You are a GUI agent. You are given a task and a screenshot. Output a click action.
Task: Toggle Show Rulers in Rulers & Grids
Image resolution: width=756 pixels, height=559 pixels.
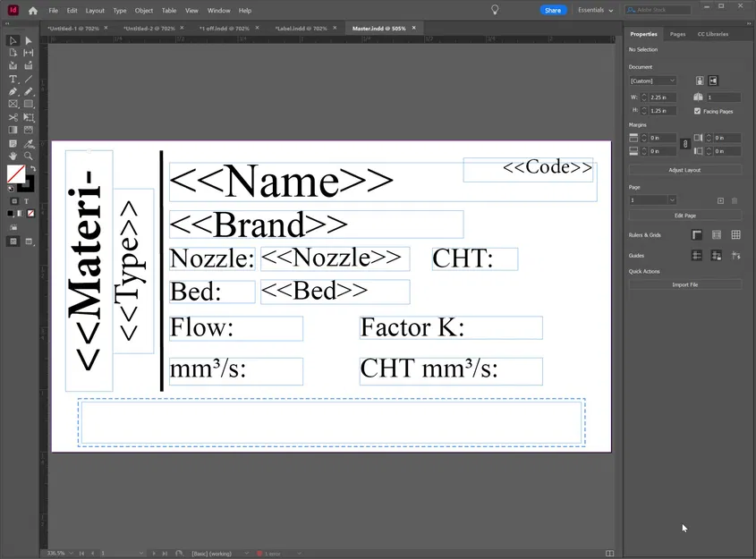coord(697,234)
